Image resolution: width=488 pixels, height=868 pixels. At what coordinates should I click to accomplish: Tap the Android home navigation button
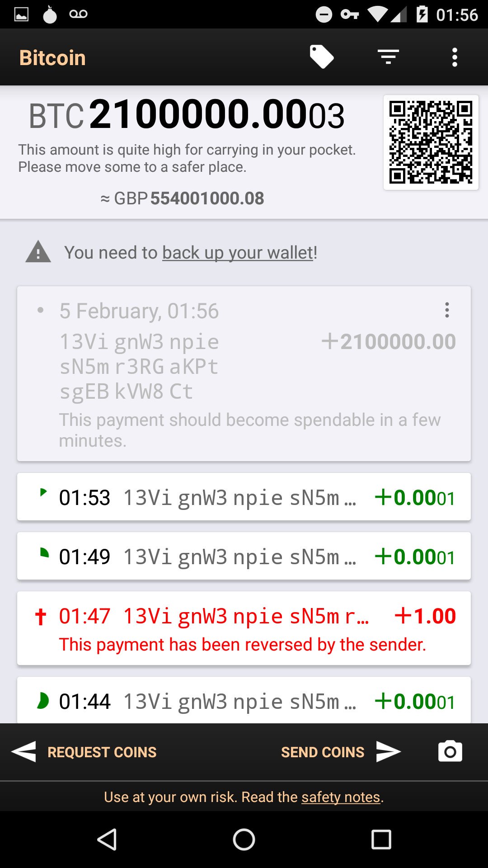[x=244, y=840]
